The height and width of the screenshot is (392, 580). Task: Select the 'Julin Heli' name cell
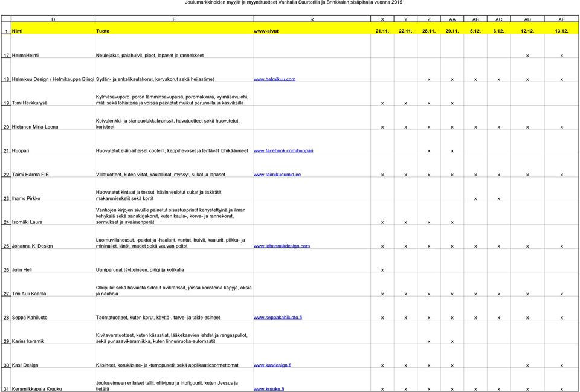tap(53, 261)
